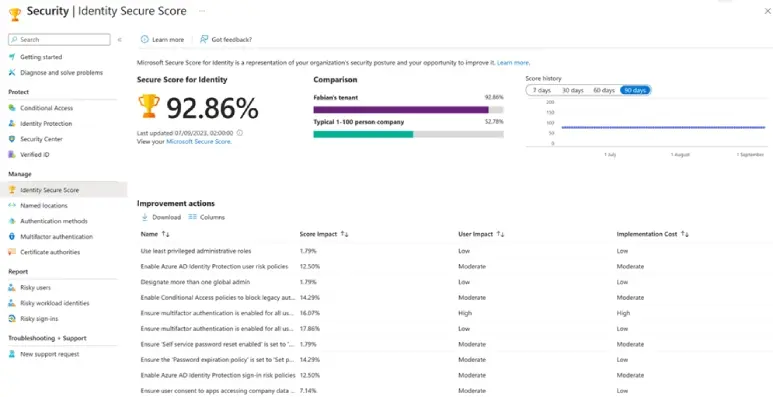Image resolution: width=773 pixels, height=397 pixels.
Task: Click the info icon next to Last updated
Action: (240, 133)
